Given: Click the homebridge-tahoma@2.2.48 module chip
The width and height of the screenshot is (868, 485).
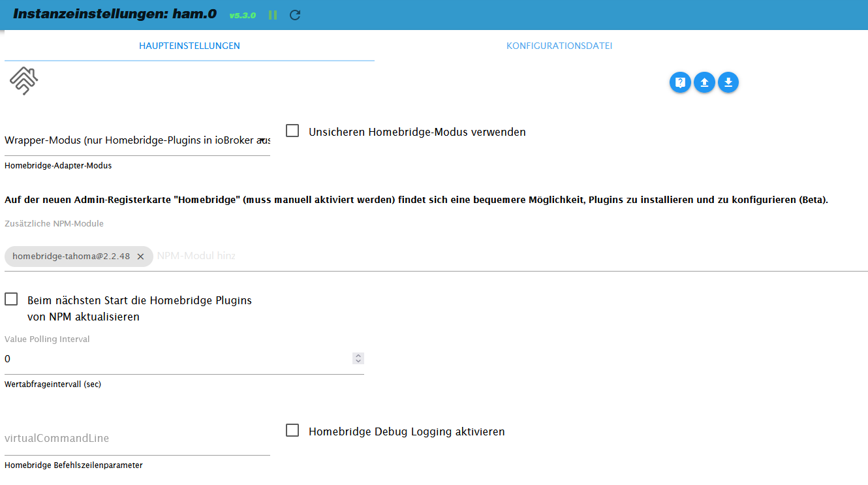Looking at the screenshot, I should [x=70, y=257].
